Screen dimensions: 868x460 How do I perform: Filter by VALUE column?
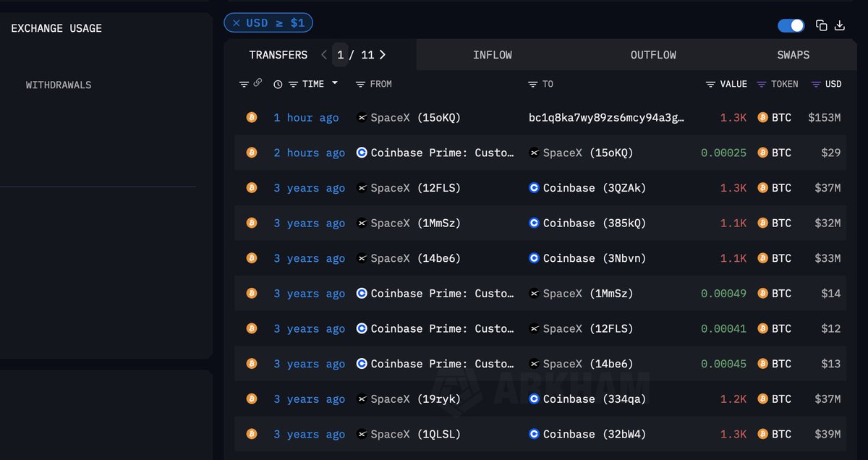(x=710, y=85)
